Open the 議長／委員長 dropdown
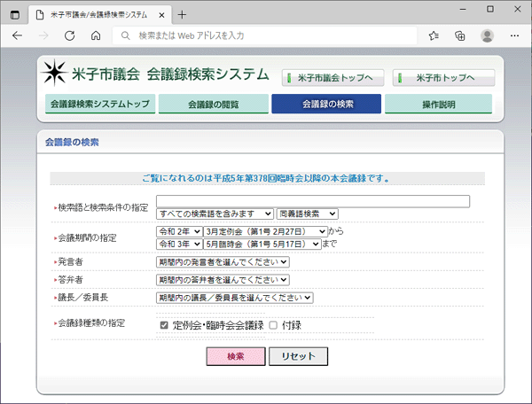The image size is (532, 404). 234,298
